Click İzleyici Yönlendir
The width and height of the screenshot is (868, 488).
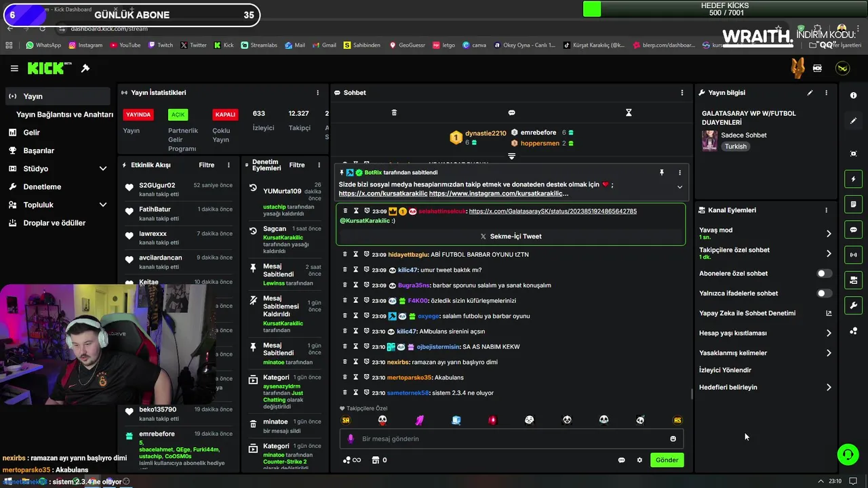coord(725,370)
